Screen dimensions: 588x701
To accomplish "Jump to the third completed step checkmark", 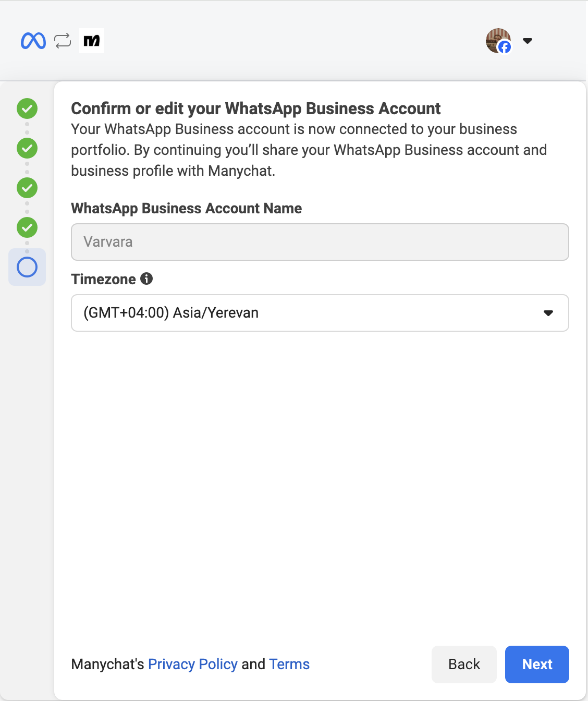I will [x=27, y=188].
